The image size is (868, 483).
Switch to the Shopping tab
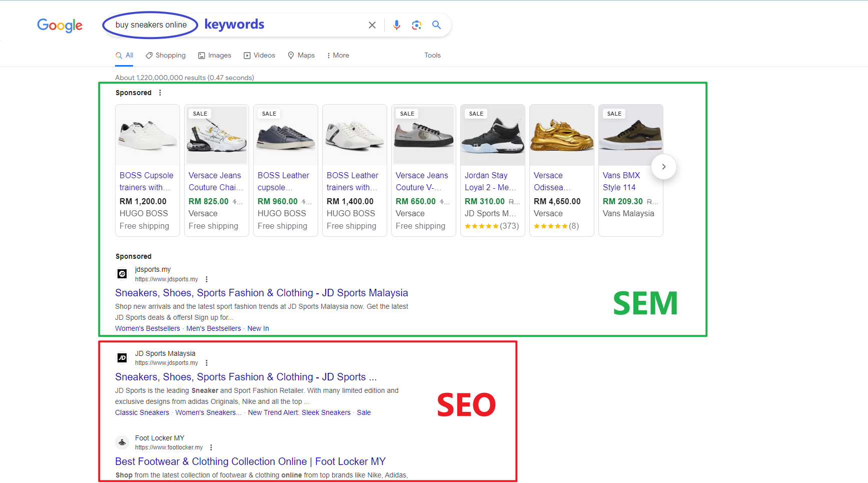(x=166, y=55)
